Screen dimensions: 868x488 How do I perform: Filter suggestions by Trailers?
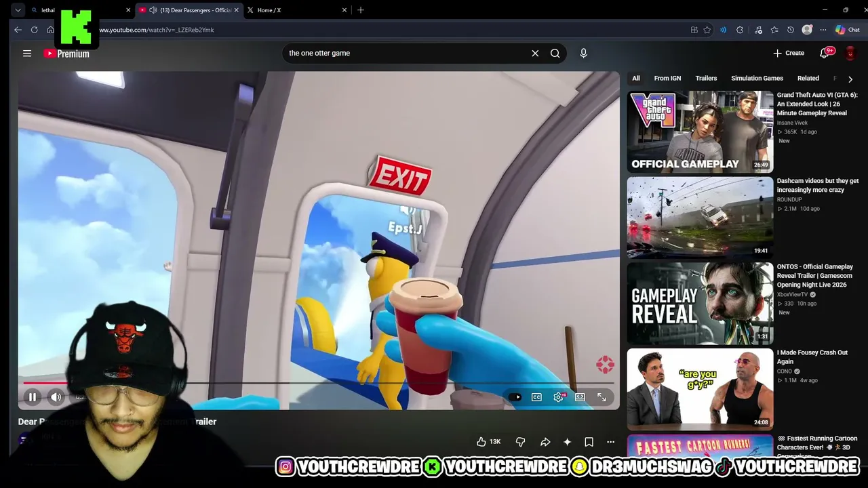click(x=706, y=79)
